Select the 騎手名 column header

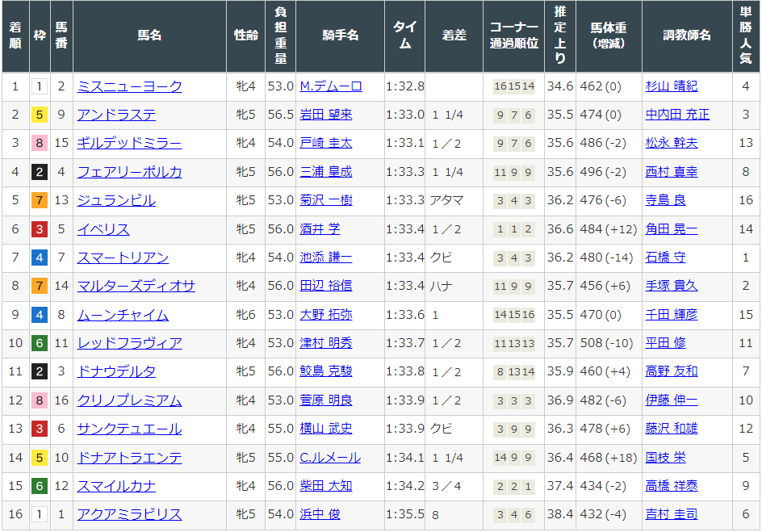click(x=340, y=36)
